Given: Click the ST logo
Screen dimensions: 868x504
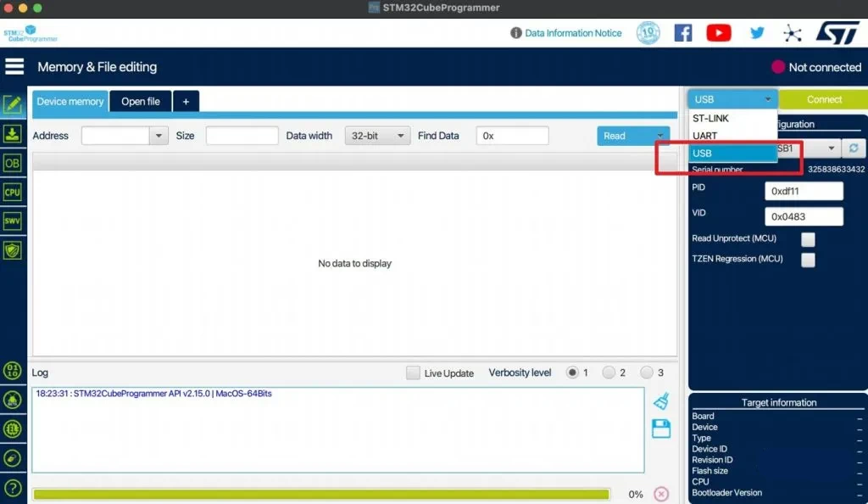Looking at the screenshot, I should 837,33.
